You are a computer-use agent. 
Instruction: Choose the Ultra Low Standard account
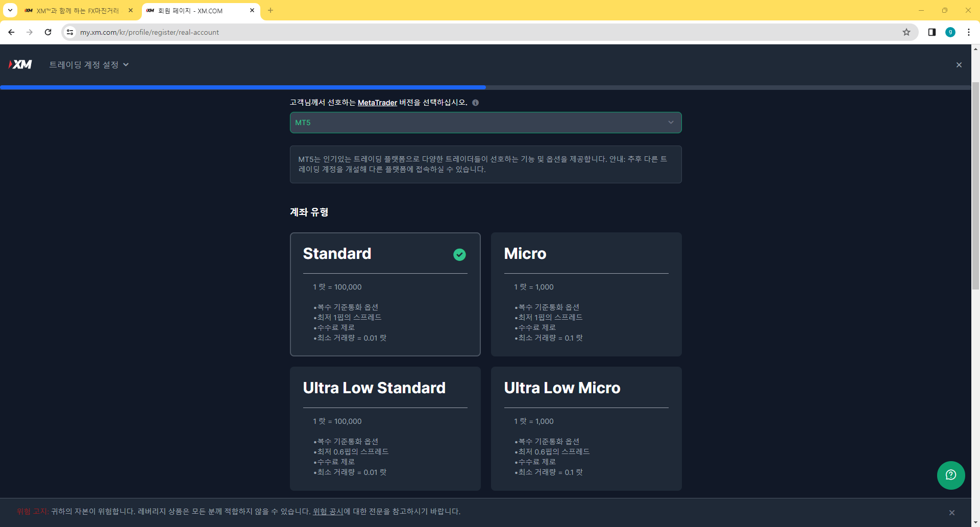point(385,428)
